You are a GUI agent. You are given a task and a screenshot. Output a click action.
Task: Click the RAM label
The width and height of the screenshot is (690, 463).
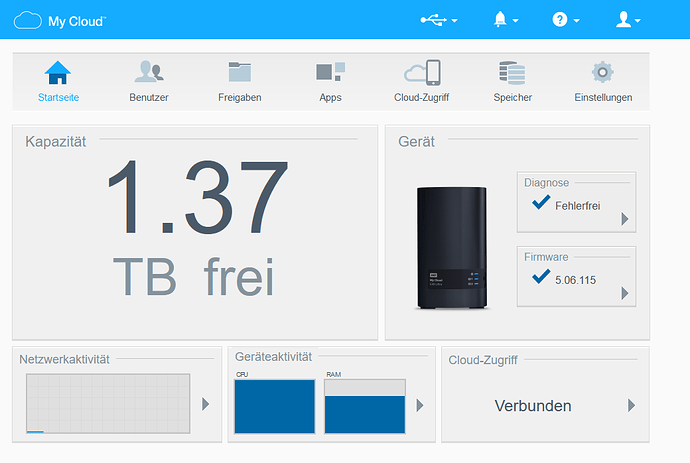(334, 375)
